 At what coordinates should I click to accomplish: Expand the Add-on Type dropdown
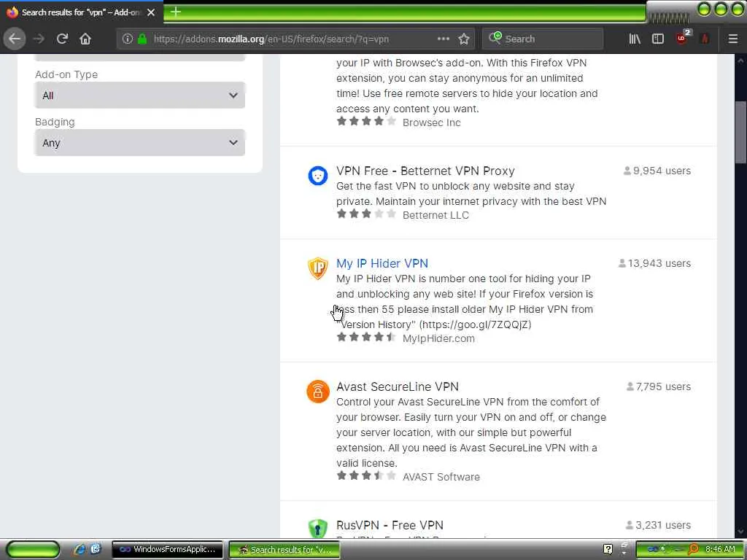click(140, 96)
